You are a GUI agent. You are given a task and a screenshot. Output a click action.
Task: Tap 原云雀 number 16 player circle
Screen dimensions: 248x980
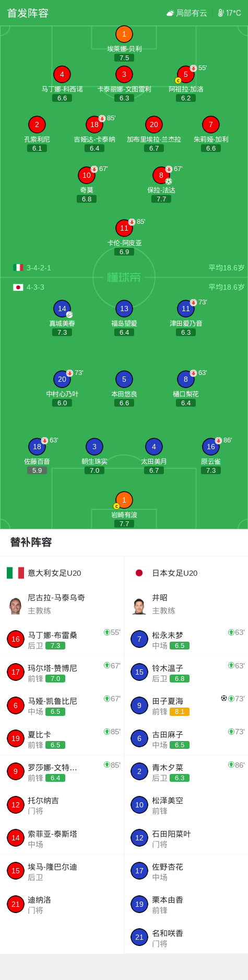(211, 447)
